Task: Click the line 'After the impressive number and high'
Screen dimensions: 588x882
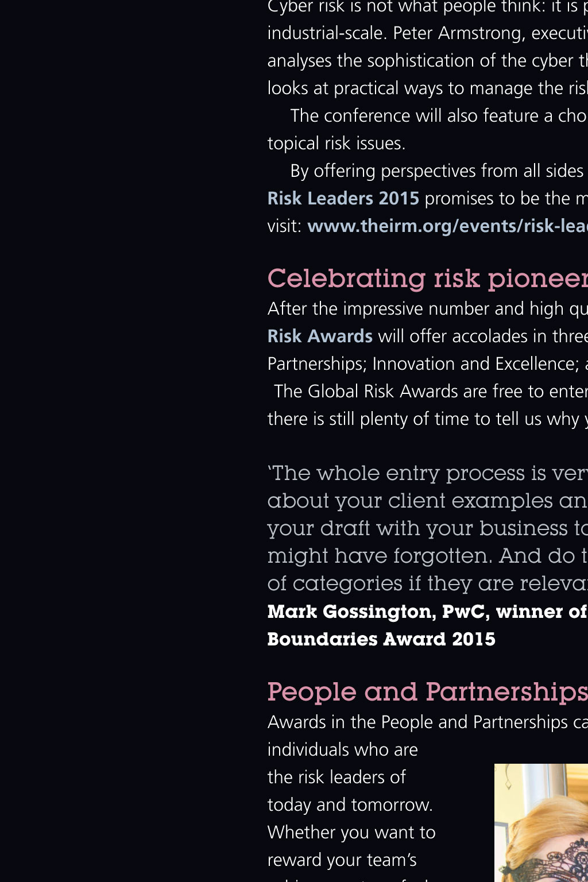Action: 428,309
